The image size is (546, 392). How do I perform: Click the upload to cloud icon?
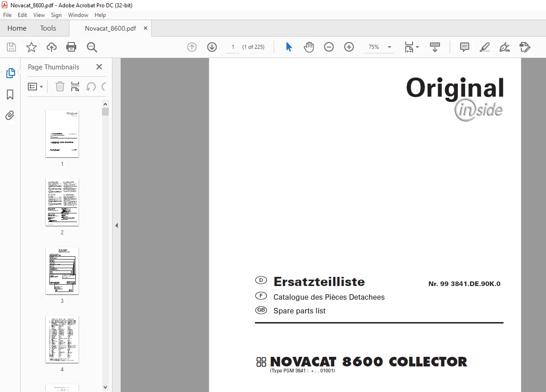(52, 47)
